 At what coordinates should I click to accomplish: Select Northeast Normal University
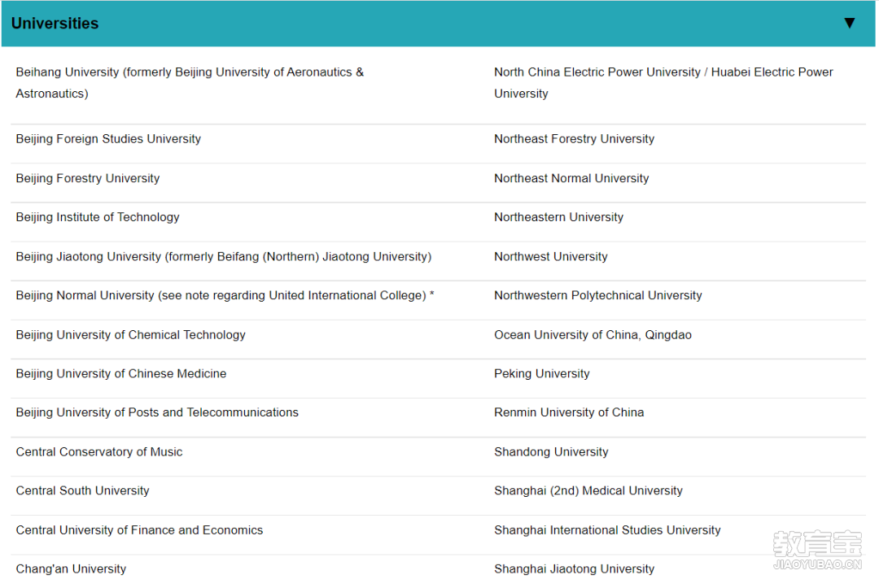pos(571,178)
